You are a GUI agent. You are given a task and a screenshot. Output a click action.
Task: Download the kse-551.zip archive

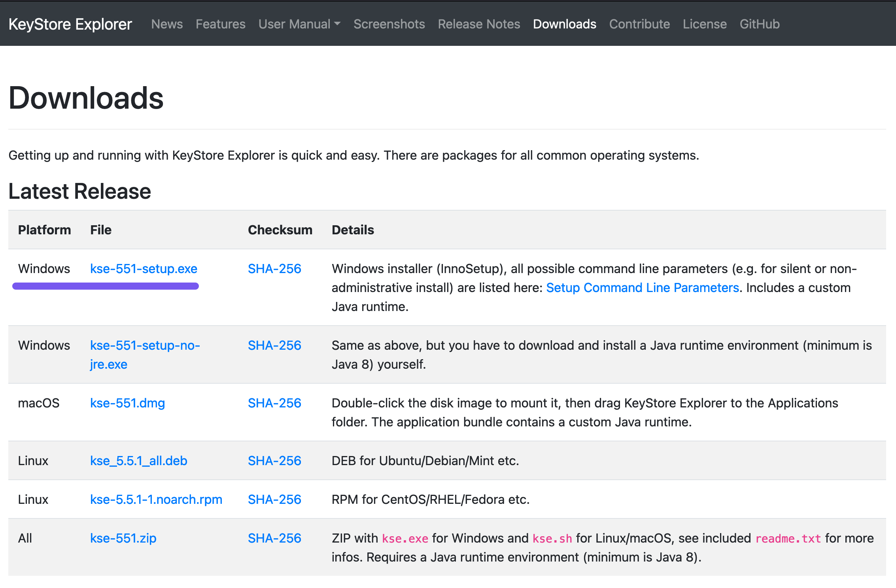(123, 538)
